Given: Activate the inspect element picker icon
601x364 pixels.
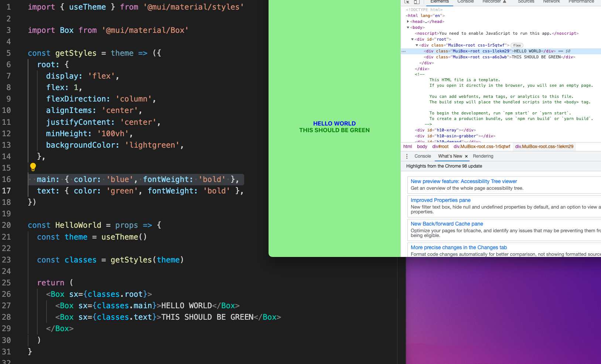Looking at the screenshot, I should 407,1.
